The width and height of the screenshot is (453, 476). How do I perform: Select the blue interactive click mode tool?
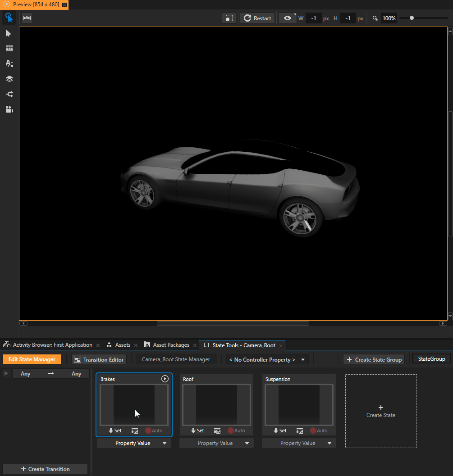[x=9, y=18]
